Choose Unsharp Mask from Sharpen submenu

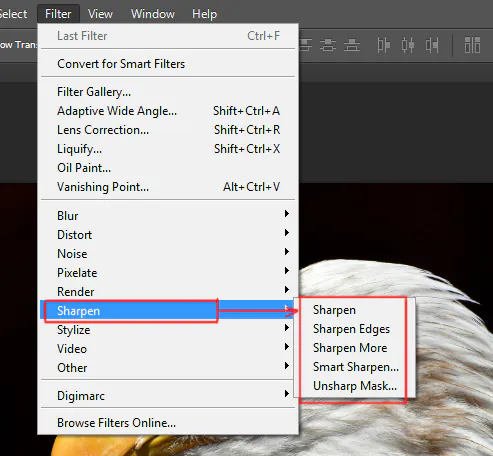pyautogui.click(x=355, y=386)
